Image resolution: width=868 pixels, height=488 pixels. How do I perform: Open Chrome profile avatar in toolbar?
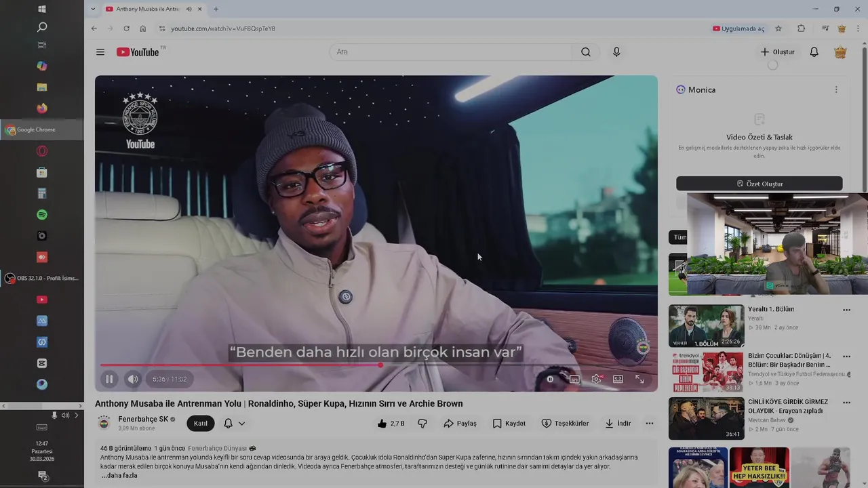(x=842, y=28)
